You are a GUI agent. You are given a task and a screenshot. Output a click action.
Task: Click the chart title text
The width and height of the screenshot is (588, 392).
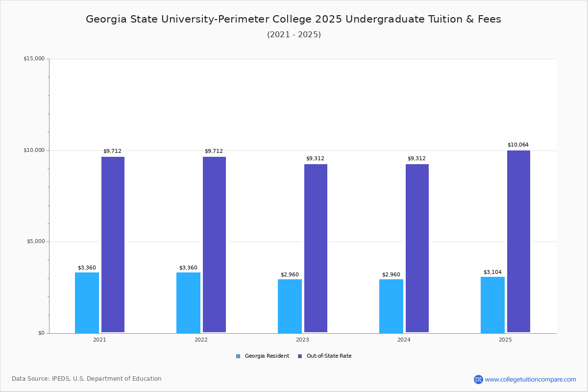[x=294, y=19]
